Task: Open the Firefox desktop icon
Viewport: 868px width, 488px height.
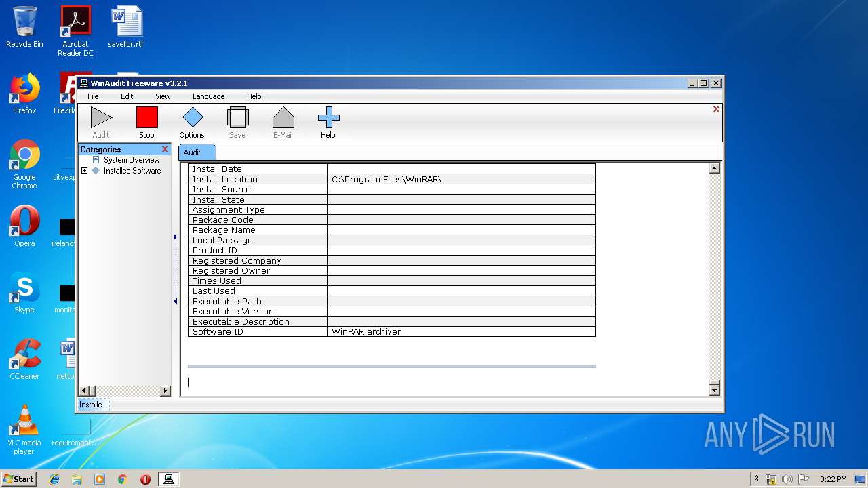Action: point(24,94)
